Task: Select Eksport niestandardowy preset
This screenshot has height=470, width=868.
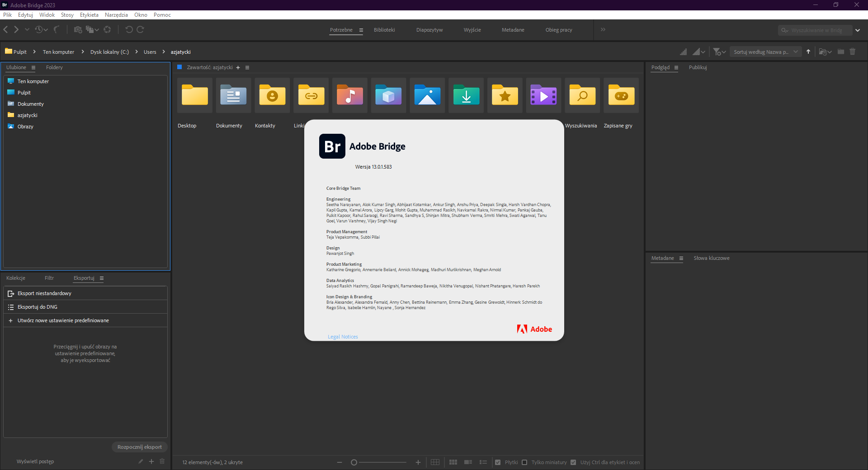Action: point(85,293)
